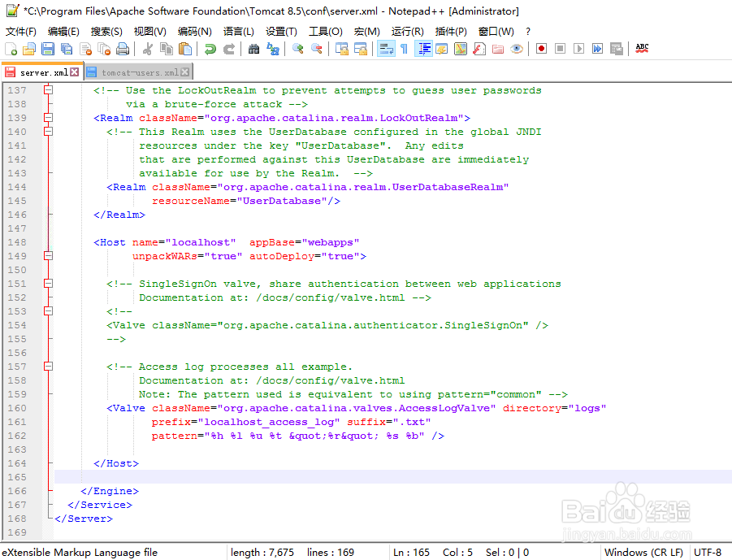The height and width of the screenshot is (560, 732).
Task: Open Find with the binoculars icon
Action: pos(253,49)
